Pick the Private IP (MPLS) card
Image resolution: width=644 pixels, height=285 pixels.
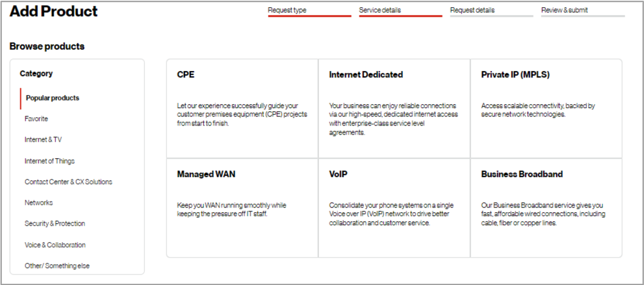(546, 108)
